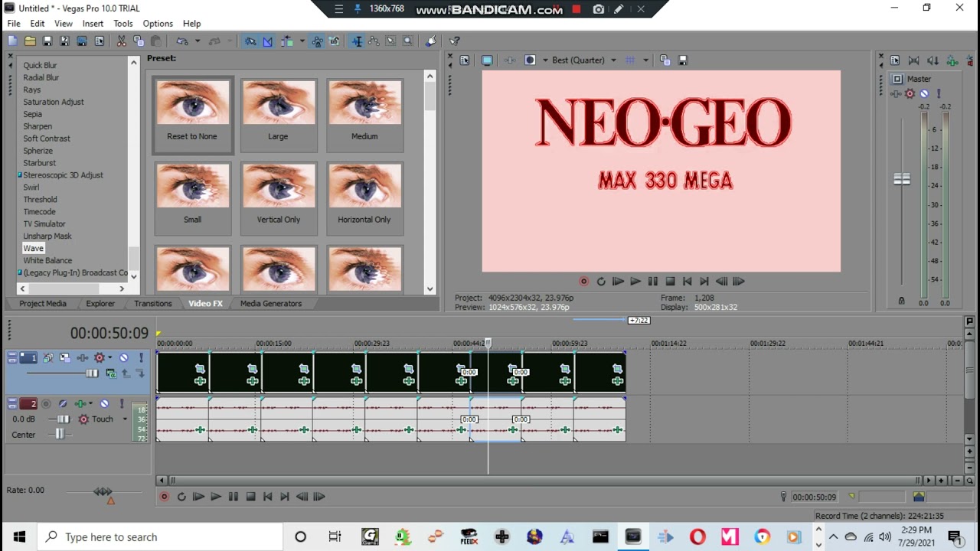Create a new project from toolbar

click(x=12, y=41)
